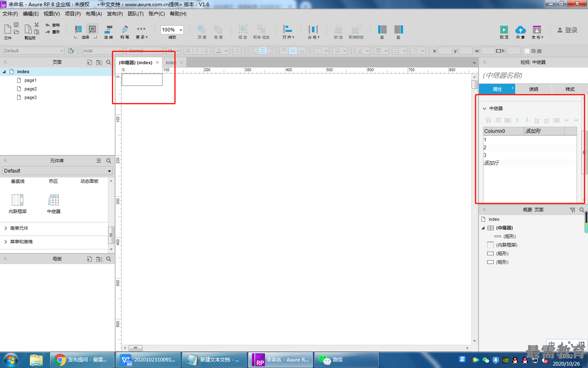
Task: Toggle center text alignment button
Action: coord(263,51)
